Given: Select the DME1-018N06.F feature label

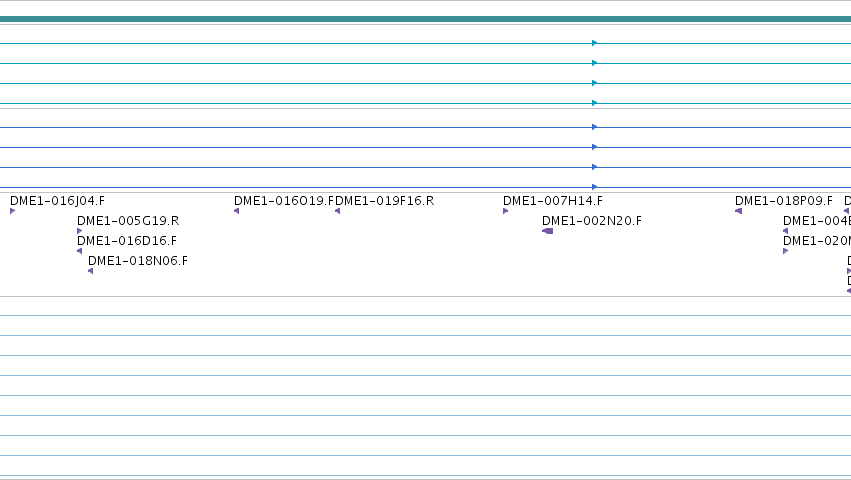Looking at the screenshot, I should pos(138,261).
